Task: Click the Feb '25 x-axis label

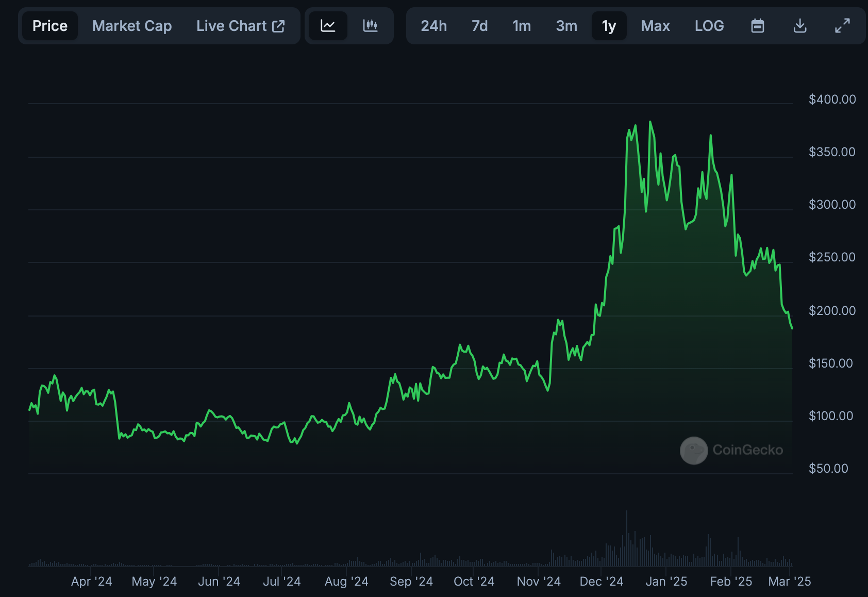Action: (731, 582)
